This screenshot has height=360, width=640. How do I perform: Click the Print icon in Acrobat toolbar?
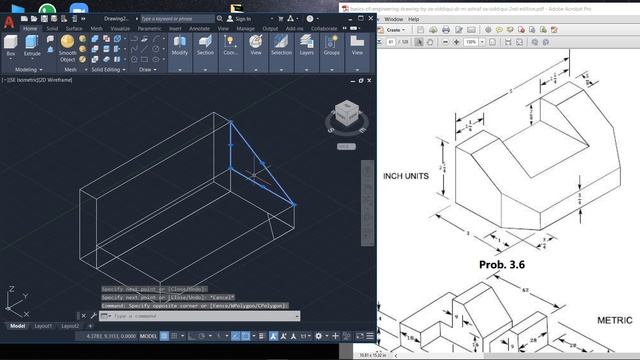pos(446,30)
